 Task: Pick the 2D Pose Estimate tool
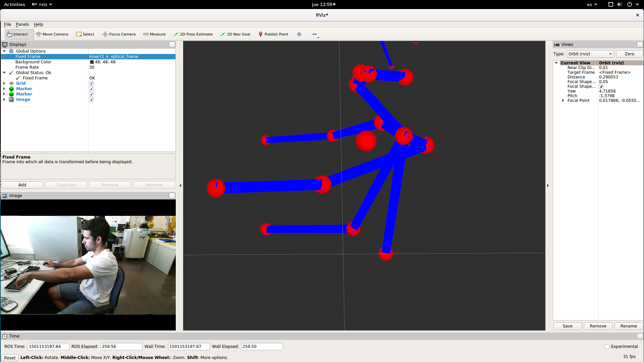[x=193, y=34]
